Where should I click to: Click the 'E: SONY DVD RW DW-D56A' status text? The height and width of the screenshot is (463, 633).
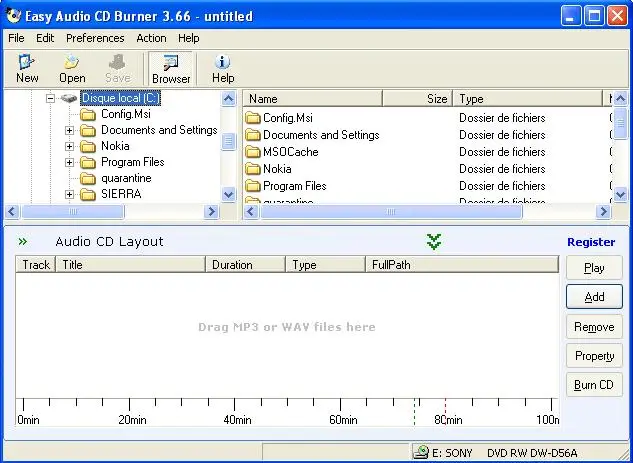[x=505, y=453]
